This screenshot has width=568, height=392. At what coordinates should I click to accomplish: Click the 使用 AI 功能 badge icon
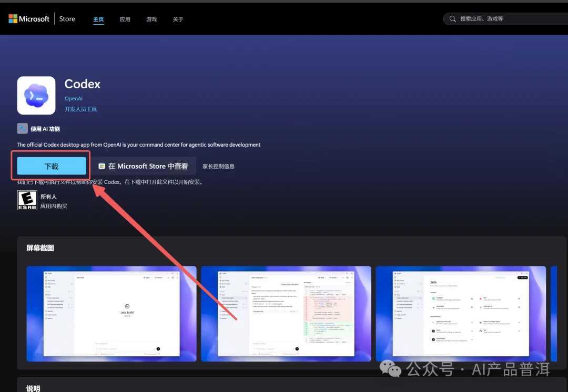[22, 128]
